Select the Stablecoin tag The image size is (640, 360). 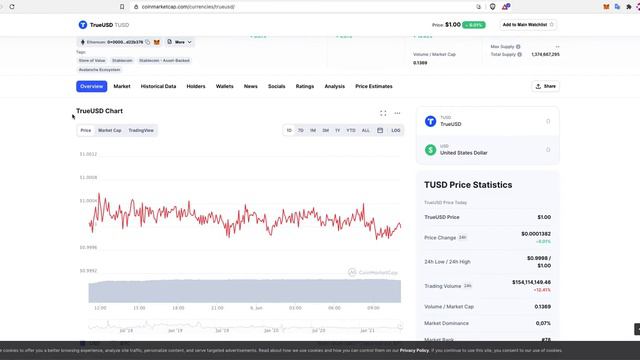(x=122, y=60)
